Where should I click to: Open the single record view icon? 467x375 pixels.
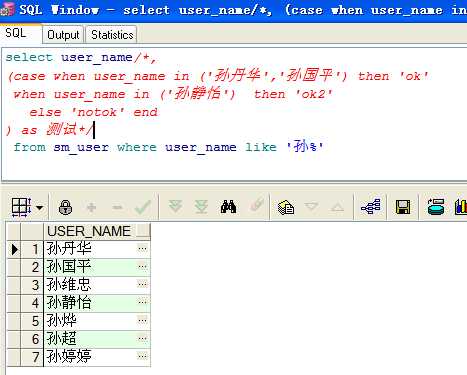point(286,207)
